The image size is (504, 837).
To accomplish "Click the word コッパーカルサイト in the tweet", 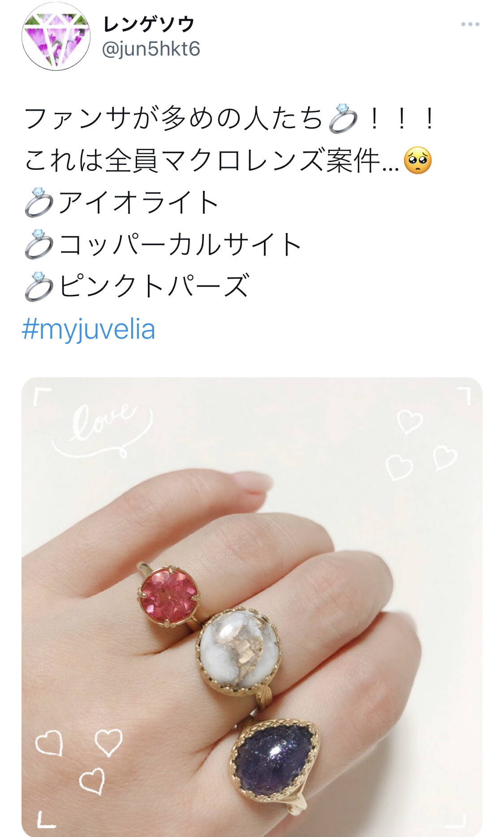I will [180, 244].
